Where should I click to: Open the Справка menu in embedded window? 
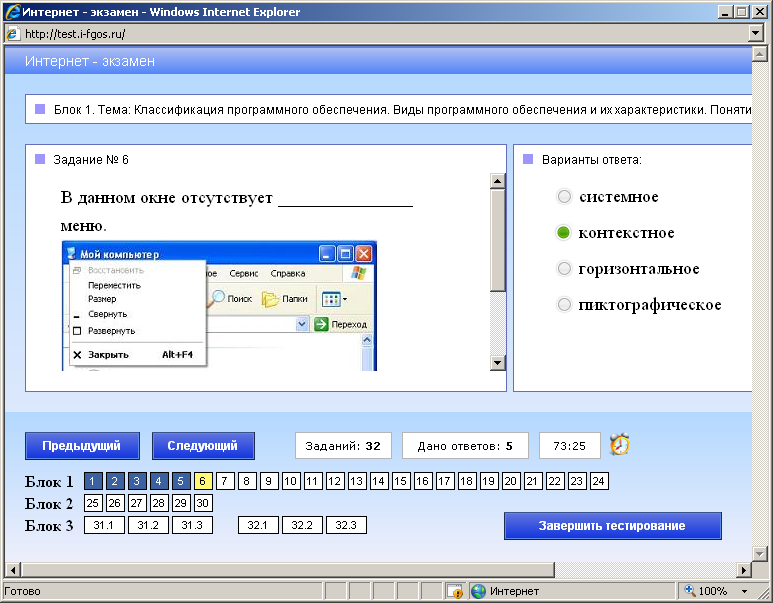pyautogui.click(x=288, y=274)
